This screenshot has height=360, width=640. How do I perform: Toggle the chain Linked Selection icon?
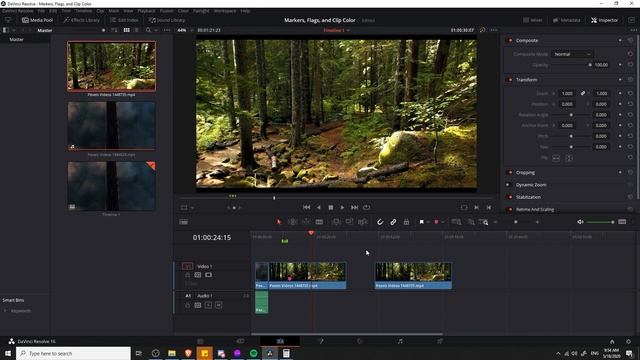point(393,222)
